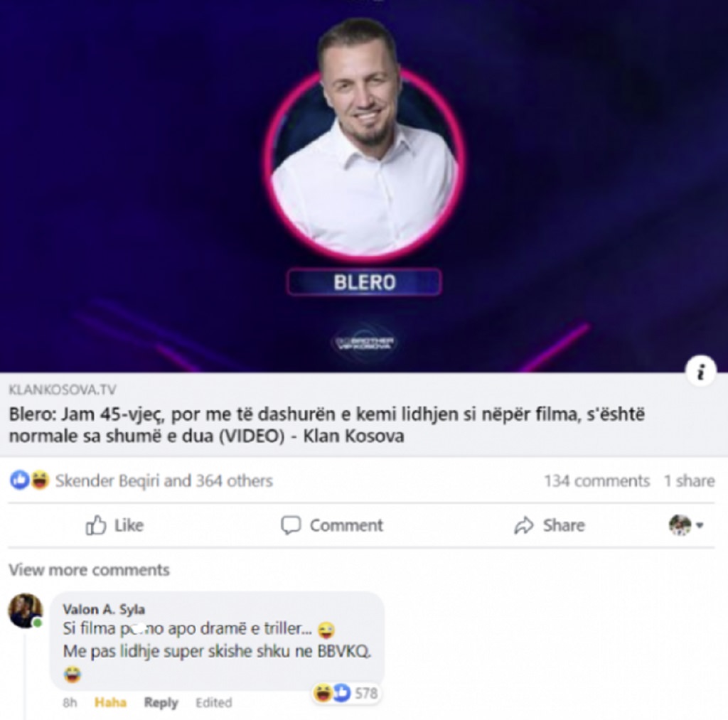Reply to Valon A. Syla's comment

tap(161, 702)
